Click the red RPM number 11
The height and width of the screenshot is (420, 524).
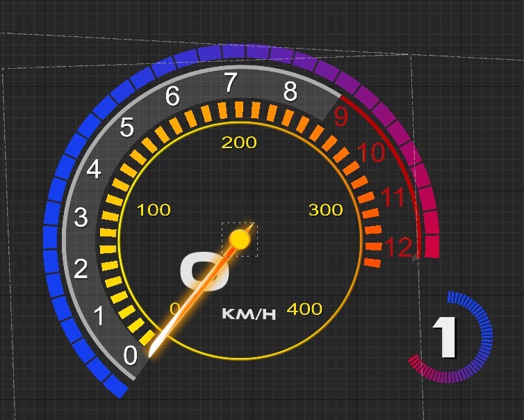tap(393, 197)
